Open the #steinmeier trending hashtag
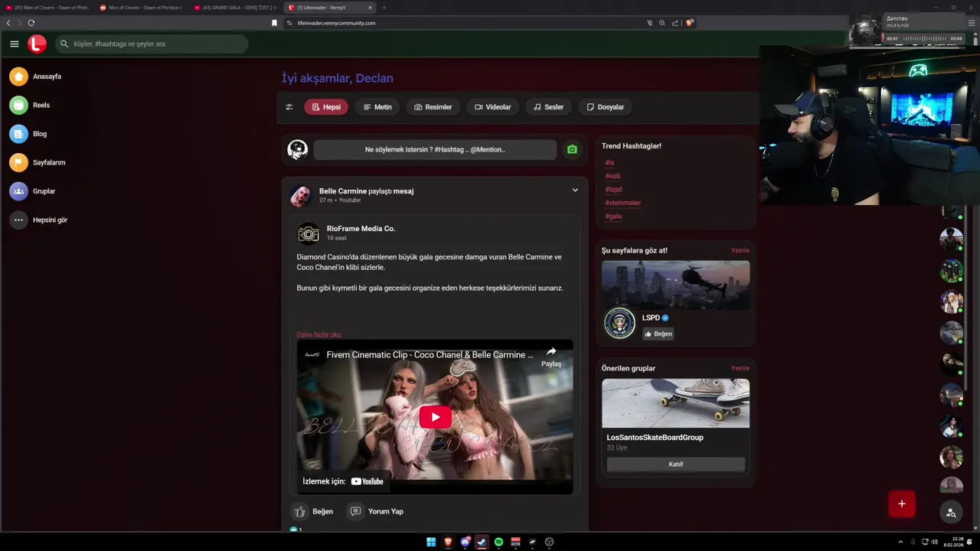 click(622, 203)
